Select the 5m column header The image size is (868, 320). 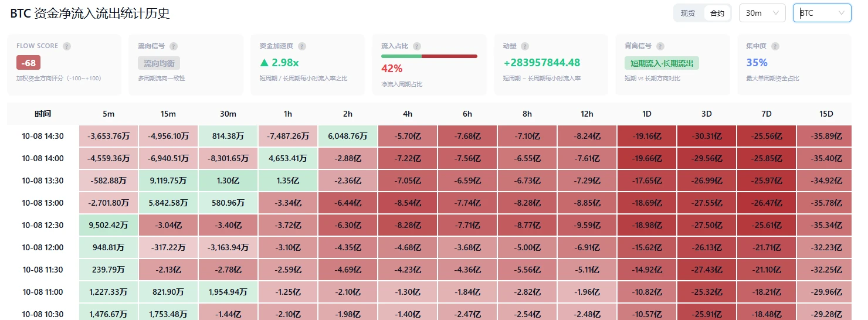(108, 114)
